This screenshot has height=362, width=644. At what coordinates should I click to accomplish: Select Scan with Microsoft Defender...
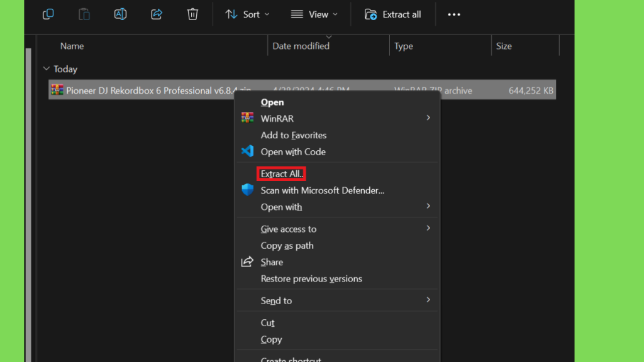(x=337, y=190)
